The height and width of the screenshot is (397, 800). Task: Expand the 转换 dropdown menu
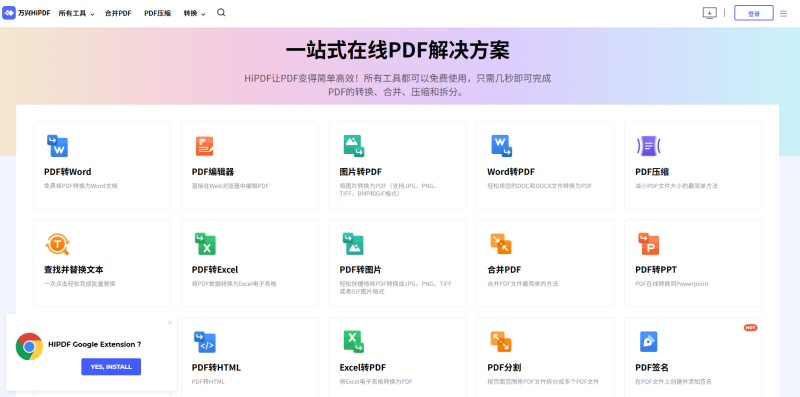194,13
